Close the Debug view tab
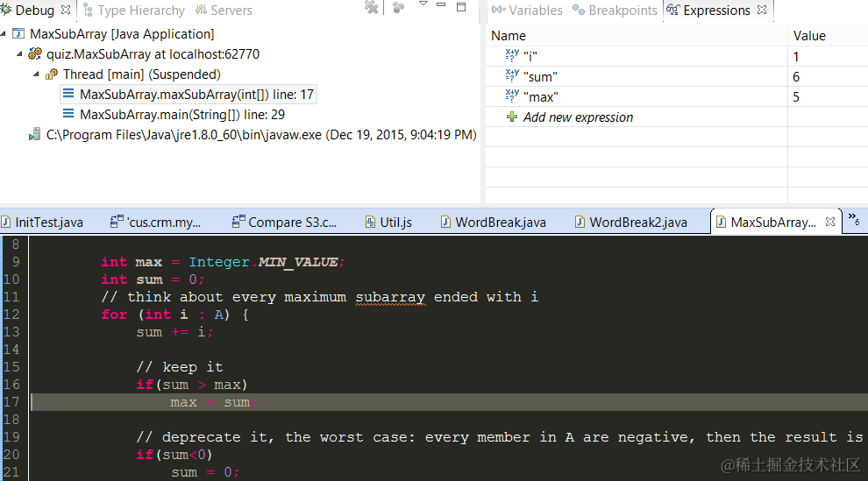The height and width of the screenshot is (481, 868). click(66, 10)
